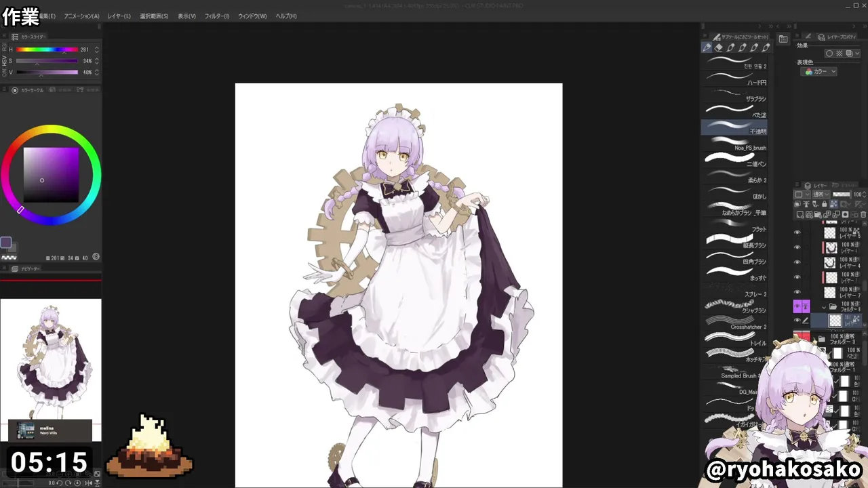
Task: Expand the effect options dropdown arrow
Action: [x=857, y=54]
